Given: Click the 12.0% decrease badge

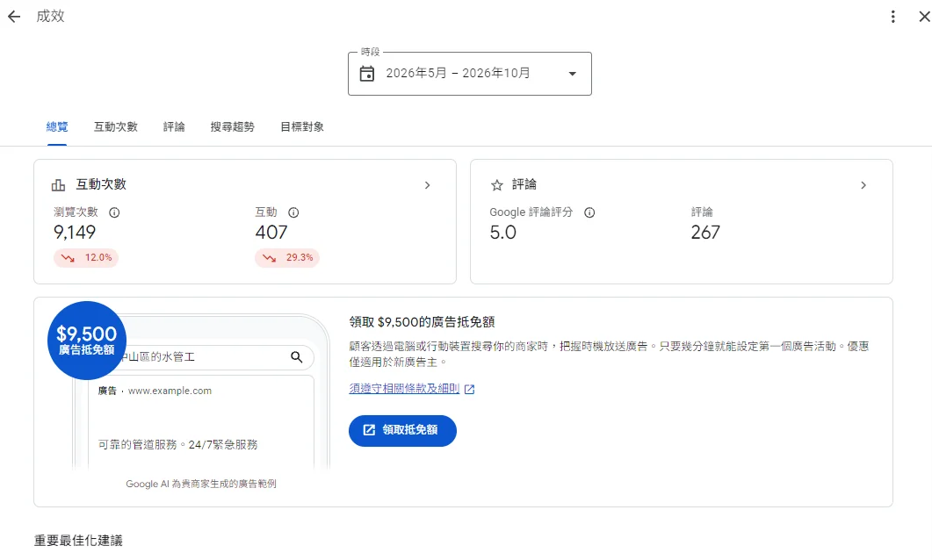Looking at the screenshot, I should (86, 258).
